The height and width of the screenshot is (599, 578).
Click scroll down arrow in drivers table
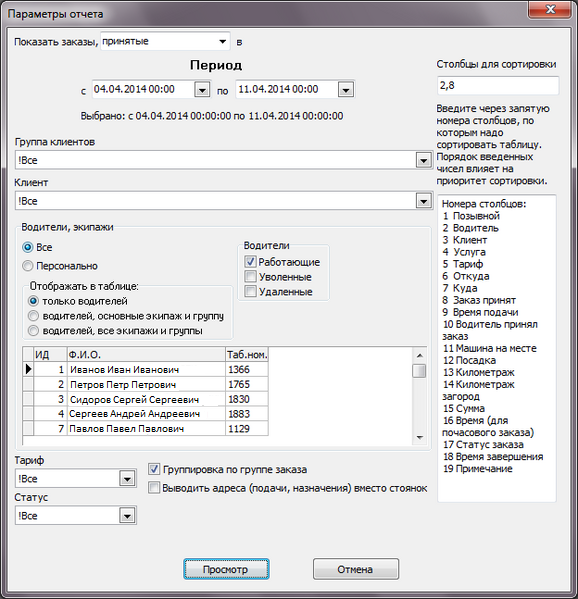point(419,438)
